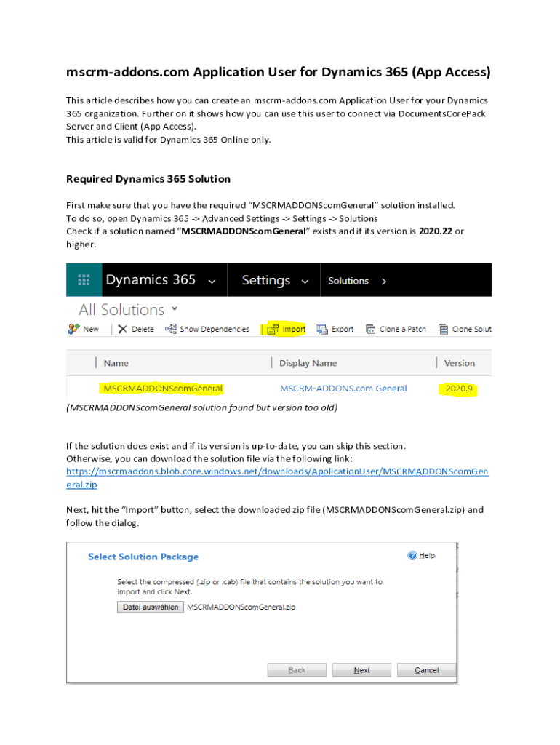The height and width of the screenshot is (745, 560).
Task: Expand the Dynamics 365 dropdown chevron
Action: (212, 281)
